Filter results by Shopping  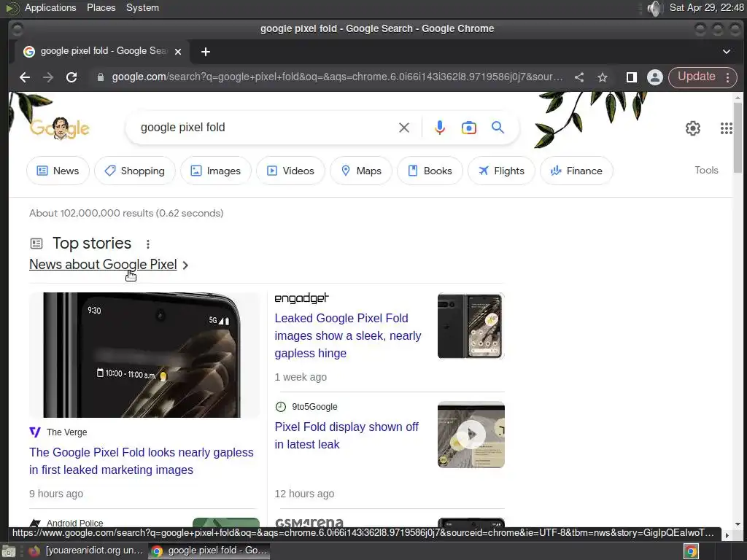point(135,171)
